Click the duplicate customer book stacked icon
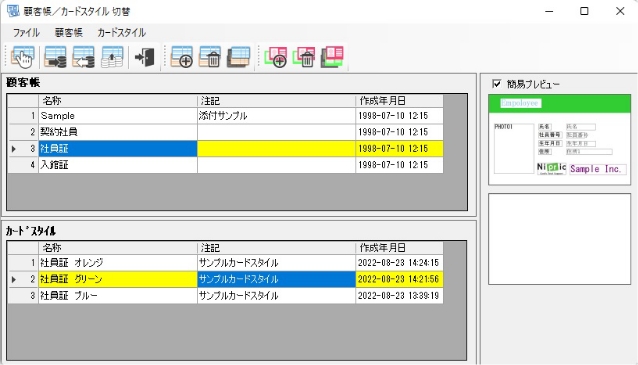Viewport: 638px width, 365px height. pyautogui.click(x=238, y=57)
